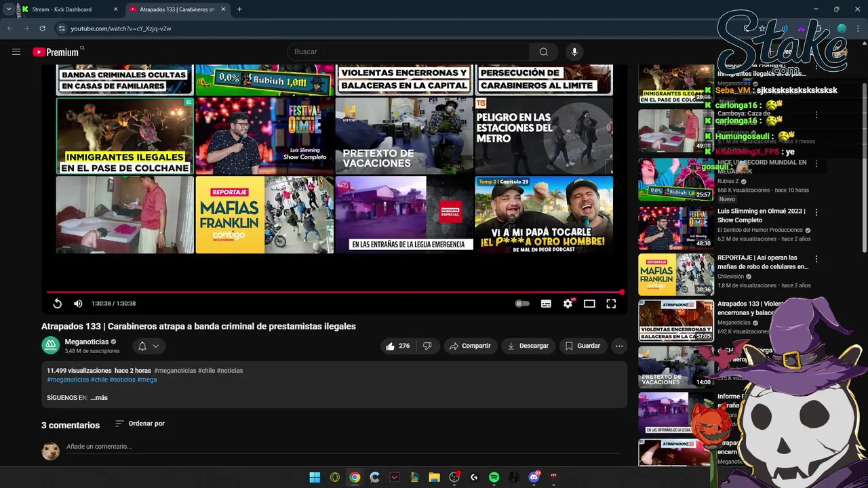Open Pretexto de Vacaciones end-screen video
This screenshot has width=868, height=488.
(404, 136)
